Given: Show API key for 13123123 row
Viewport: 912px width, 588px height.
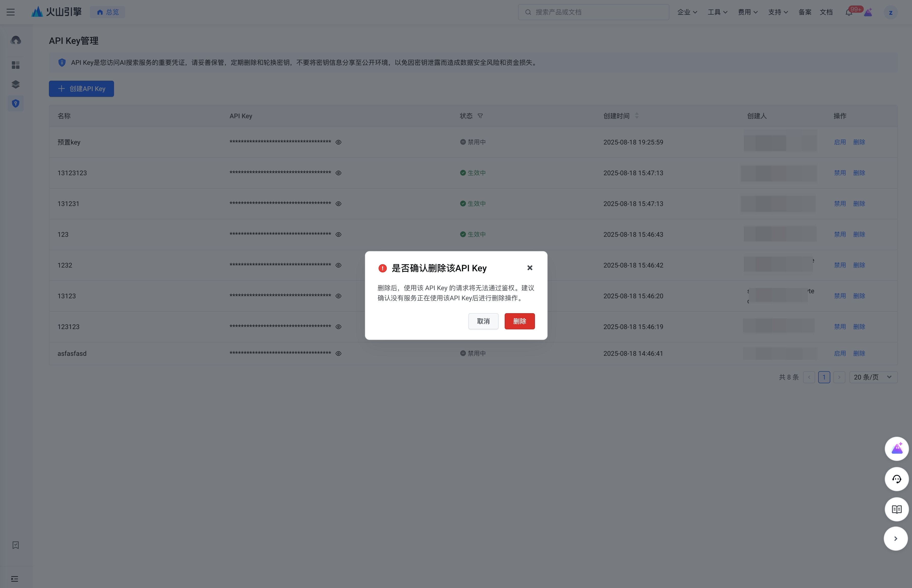Looking at the screenshot, I should (338, 173).
